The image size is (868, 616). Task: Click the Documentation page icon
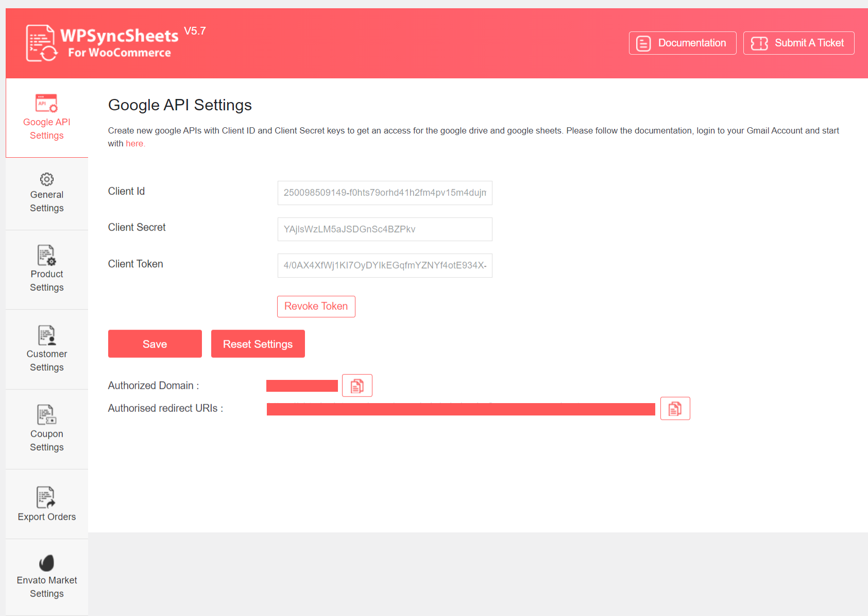click(x=643, y=43)
